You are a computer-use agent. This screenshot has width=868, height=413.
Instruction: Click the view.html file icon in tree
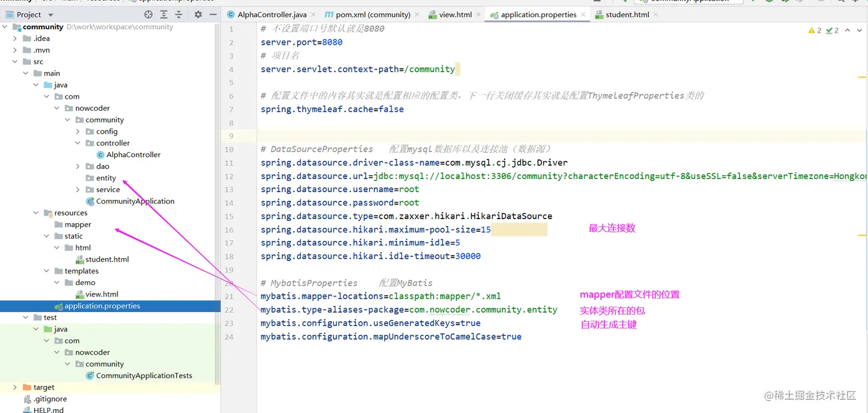pos(80,294)
